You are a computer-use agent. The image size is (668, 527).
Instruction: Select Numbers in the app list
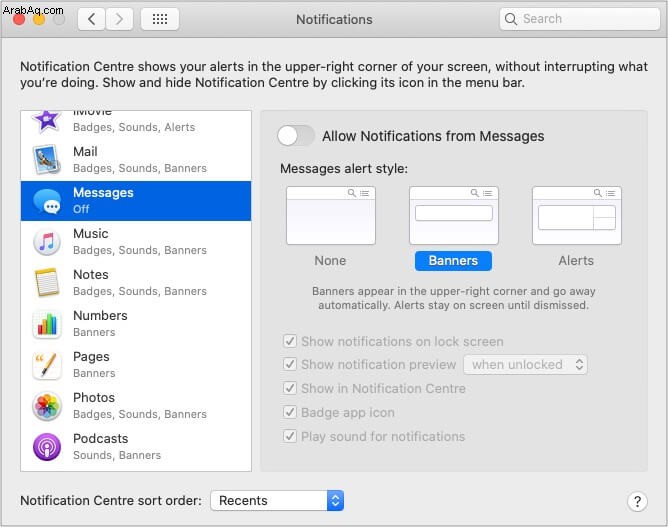pyautogui.click(x=136, y=324)
